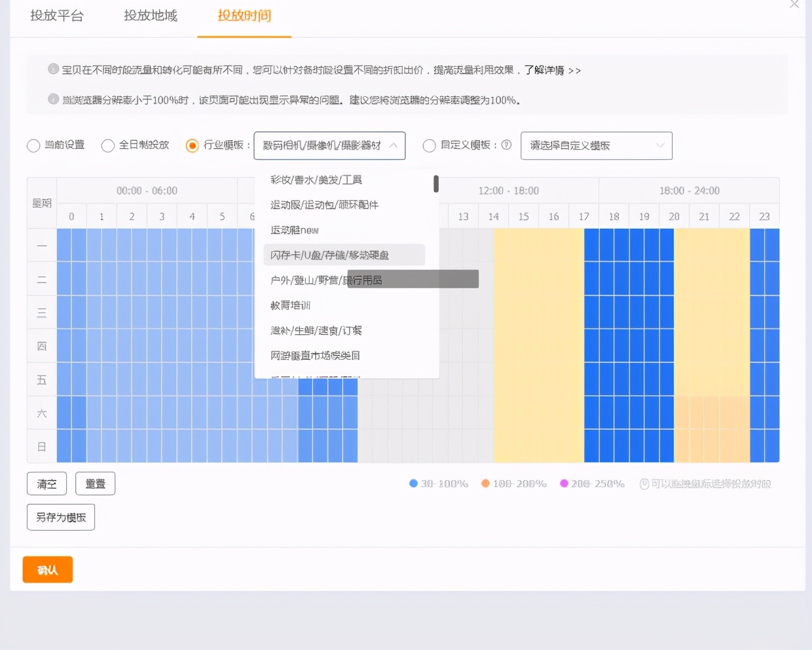
Task: Click the orange 确认 confirm button
Action: tap(47, 569)
